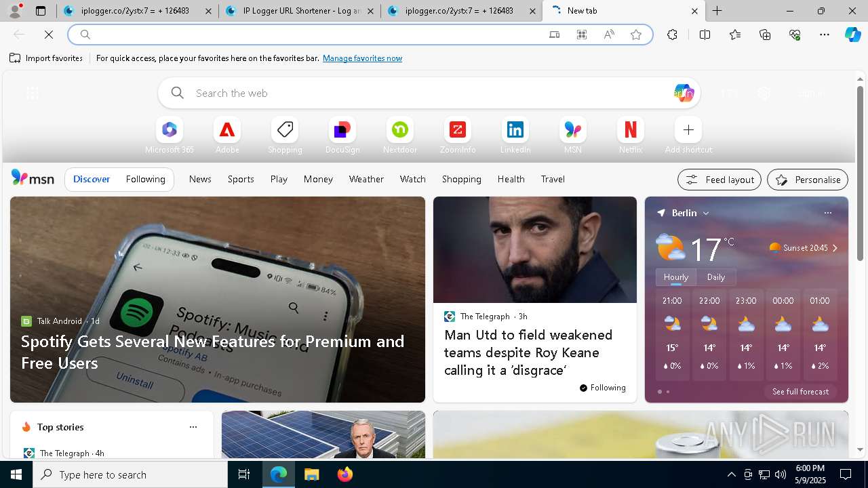868x488 pixels.
Task: Launch Firefox from the taskbar
Action: coord(345,474)
